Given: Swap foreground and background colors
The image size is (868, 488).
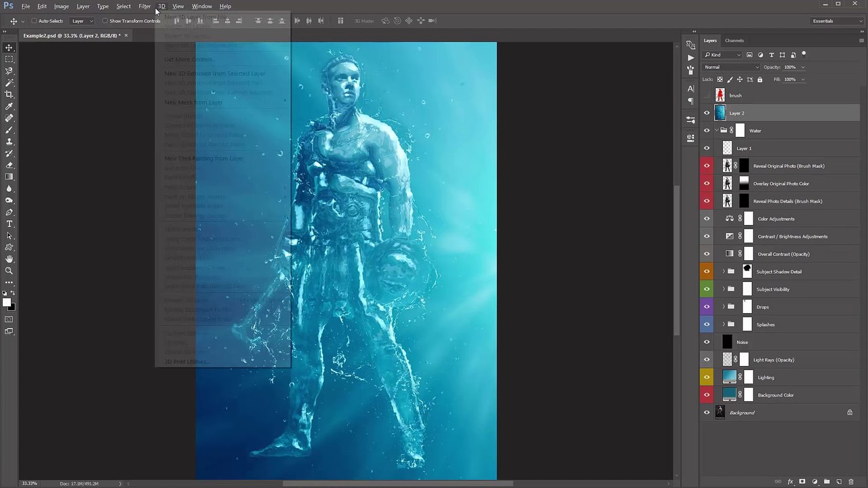Looking at the screenshot, I should coord(13,293).
